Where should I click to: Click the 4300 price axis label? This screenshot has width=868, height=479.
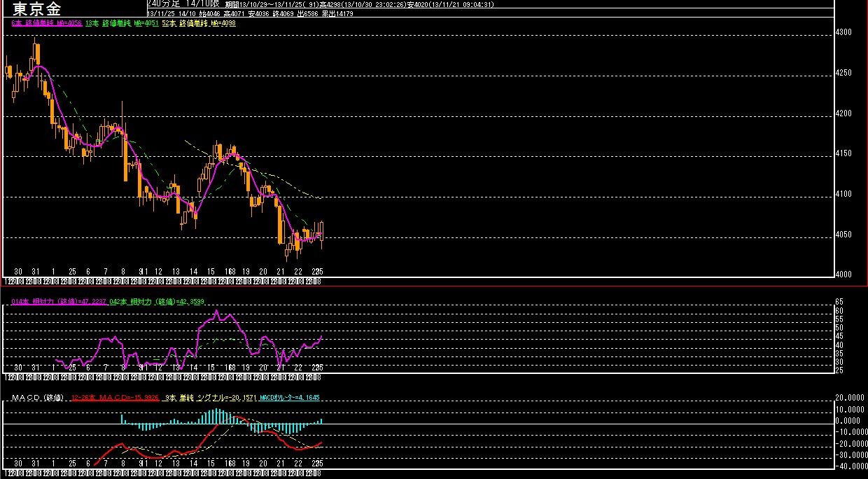pos(844,32)
